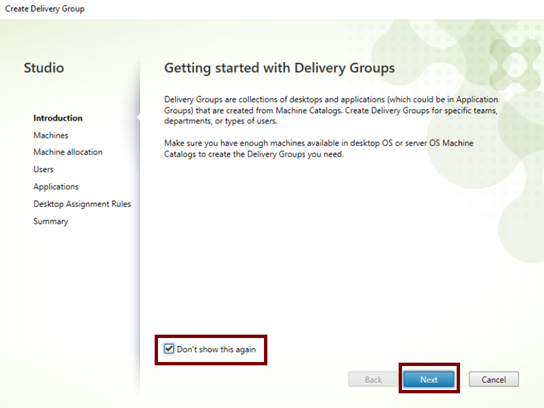Click 'Getting started with Delivery Groups' heading
The image size is (544, 408).
click(279, 68)
